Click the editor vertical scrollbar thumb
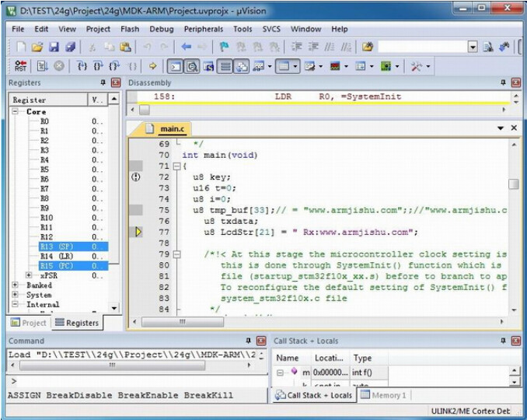The image size is (527, 420). click(x=513, y=184)
